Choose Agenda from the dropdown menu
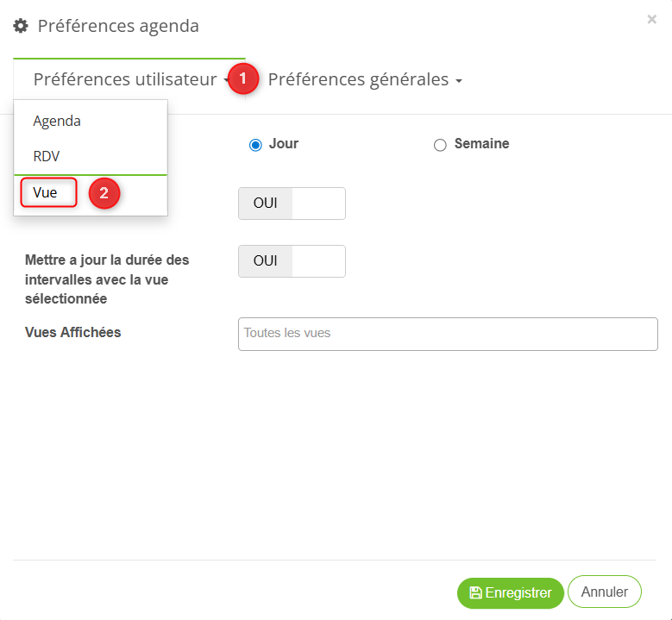The height and width of the screenshot is (620, 672). click(57, 121)
